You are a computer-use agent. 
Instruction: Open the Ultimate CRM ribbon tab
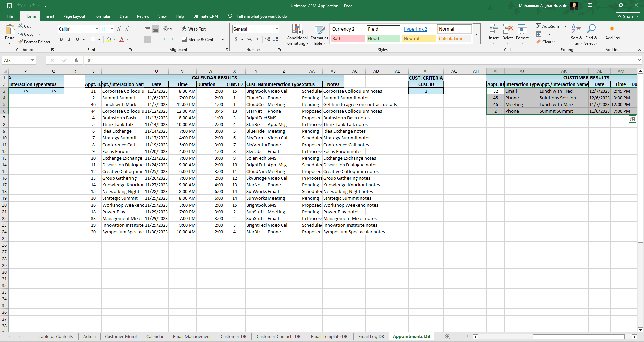coord(205,16)
